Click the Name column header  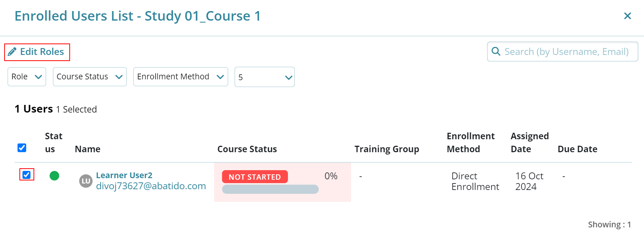coord(88,149)
